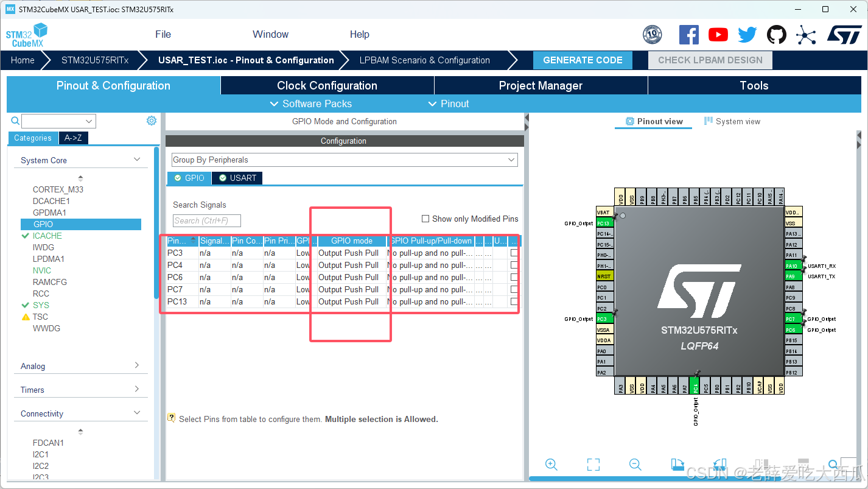Toggle the PC6 row modified checkbox

tap(514, 277)
